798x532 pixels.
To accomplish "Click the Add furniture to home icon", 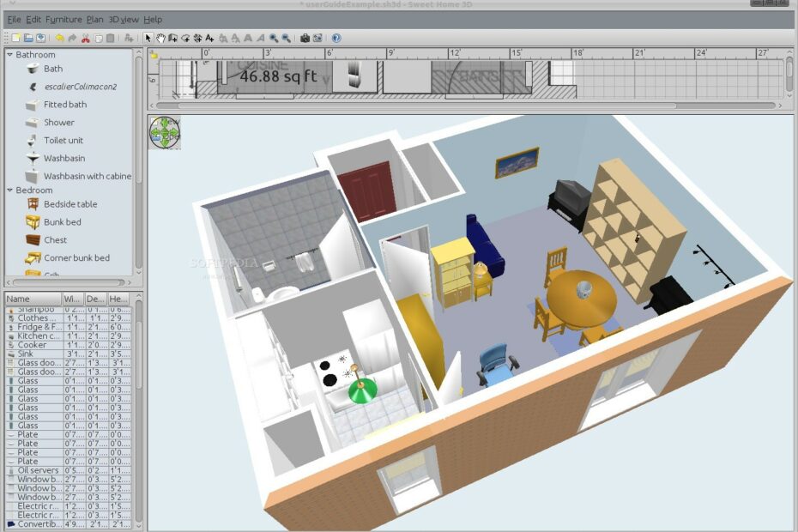I will click(129, 38).
